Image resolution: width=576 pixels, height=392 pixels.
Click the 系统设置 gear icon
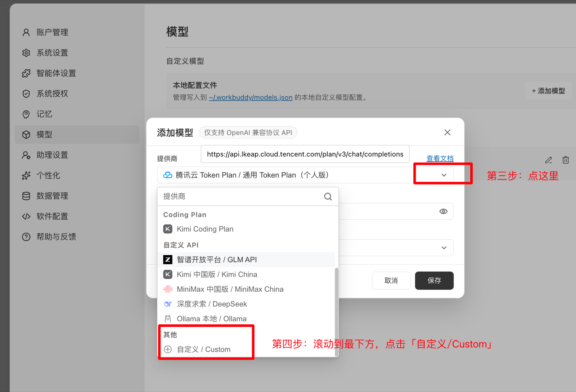(x=26, y=53)
